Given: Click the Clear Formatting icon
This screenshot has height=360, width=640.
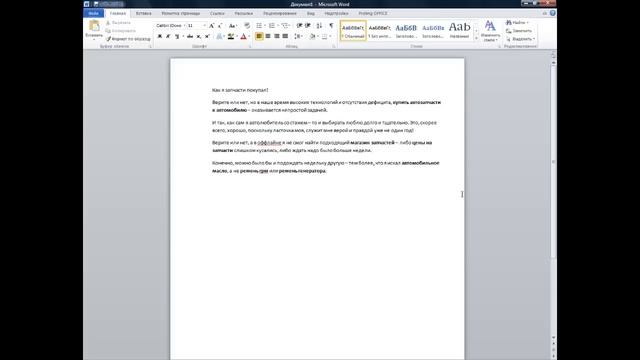Looking at the screenshot, I should pos(247,26).
